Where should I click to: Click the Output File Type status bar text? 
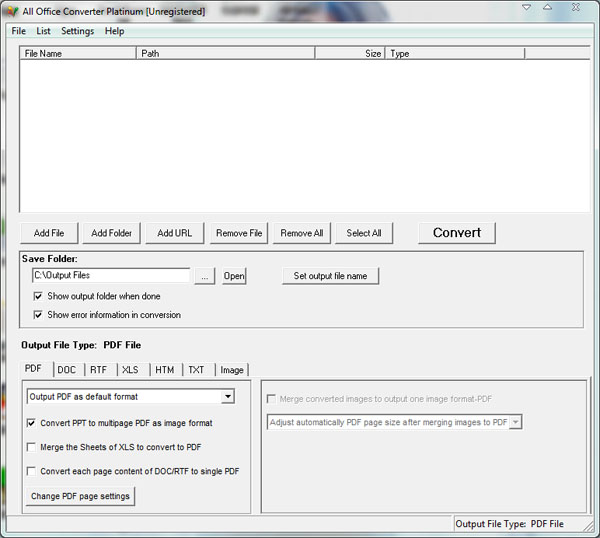click(x=509, y=524)
